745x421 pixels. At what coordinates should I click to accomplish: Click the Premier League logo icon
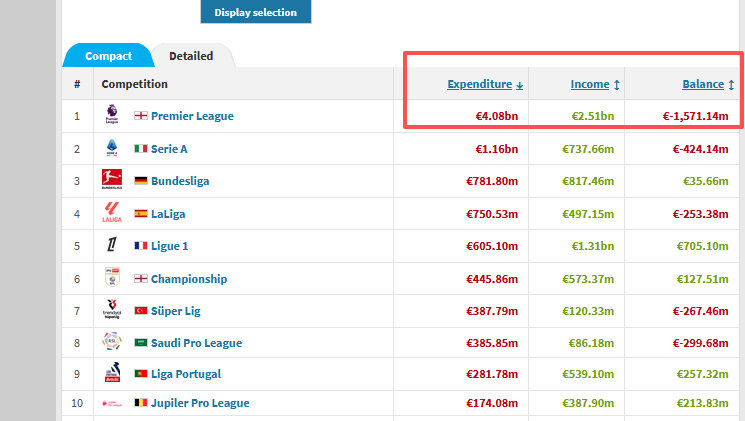(x=112, y=115)
